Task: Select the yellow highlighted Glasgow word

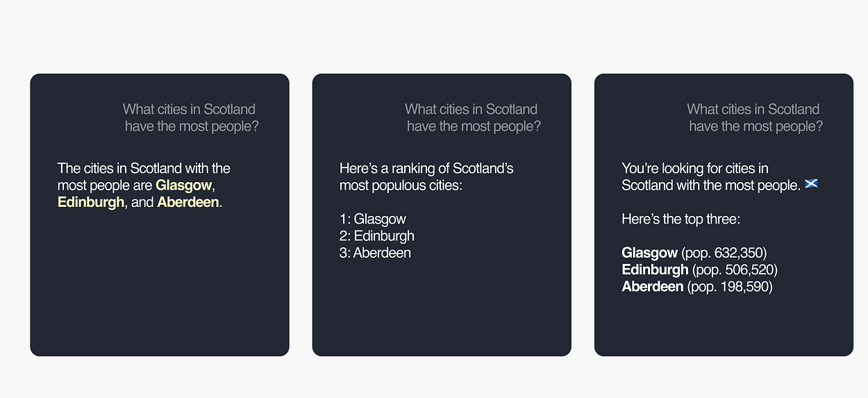Action: [x=183, y=185]
